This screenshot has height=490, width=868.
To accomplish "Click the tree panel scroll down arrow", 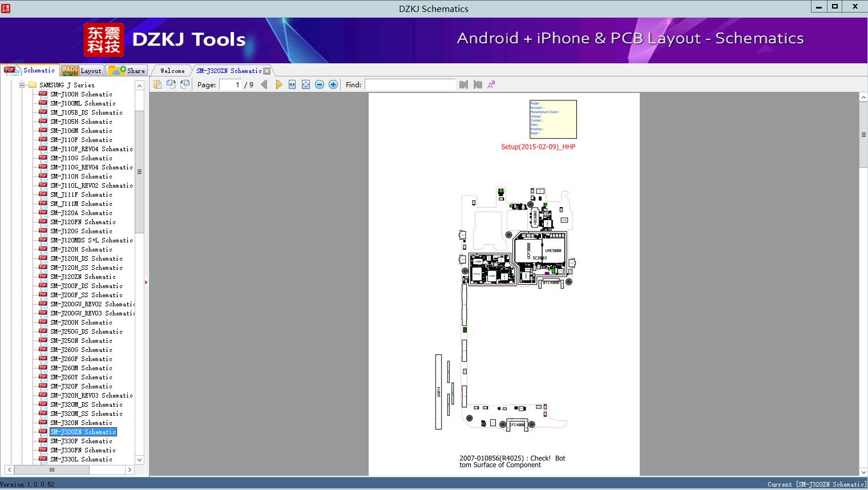I will tap(139, 460).
